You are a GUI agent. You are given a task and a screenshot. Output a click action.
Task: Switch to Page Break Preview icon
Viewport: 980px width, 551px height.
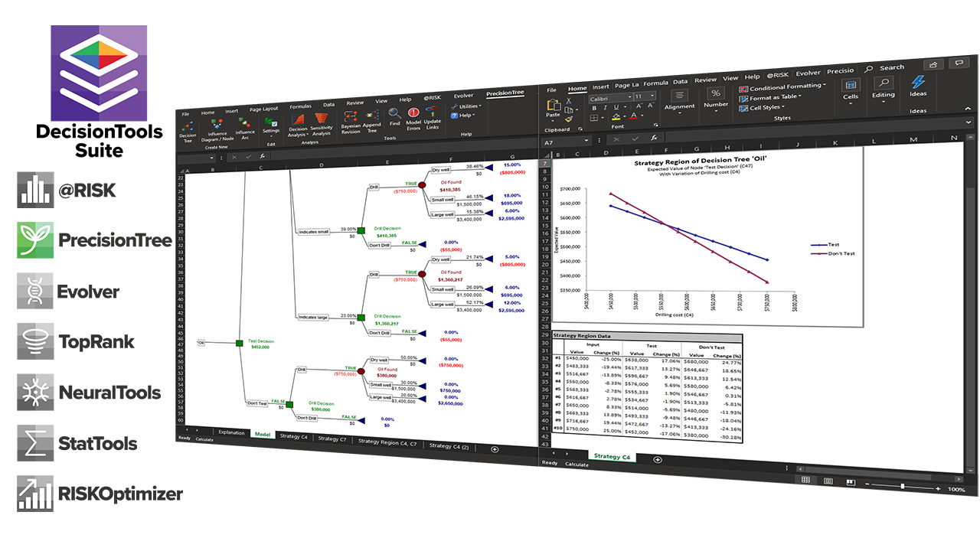[x=850, y=482]
